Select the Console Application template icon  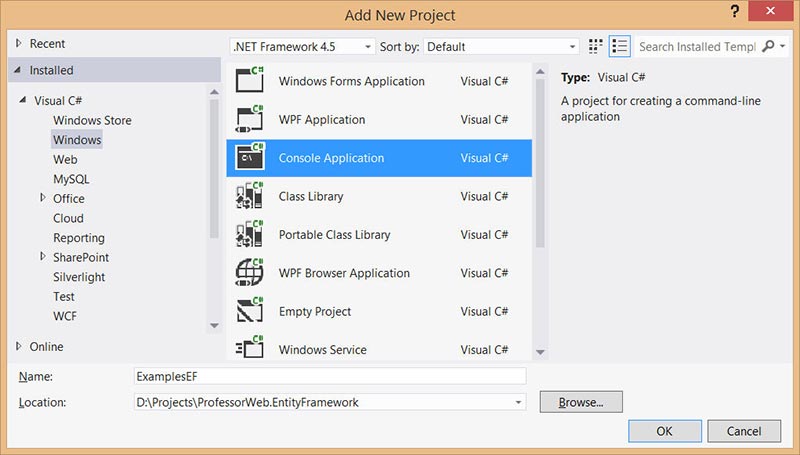[x=249, y=158]
